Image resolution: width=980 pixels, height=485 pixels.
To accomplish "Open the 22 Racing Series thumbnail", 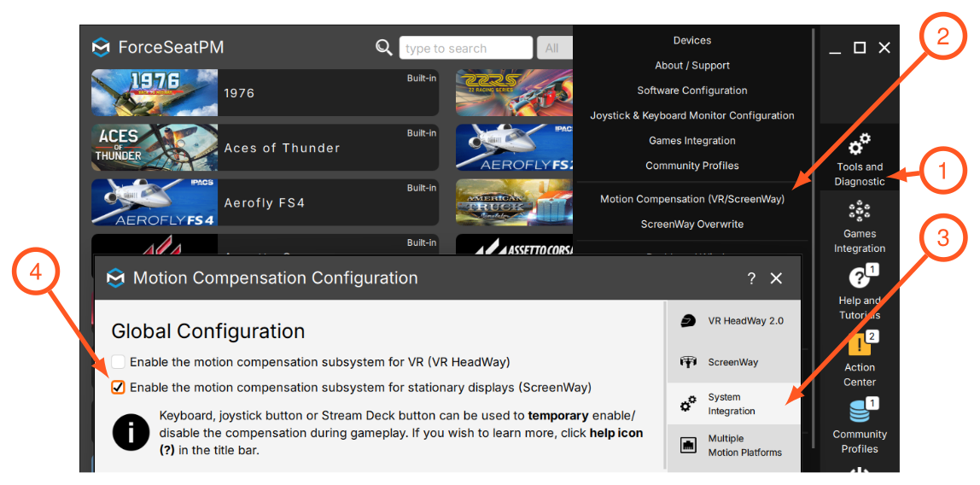I will (515, 92).
